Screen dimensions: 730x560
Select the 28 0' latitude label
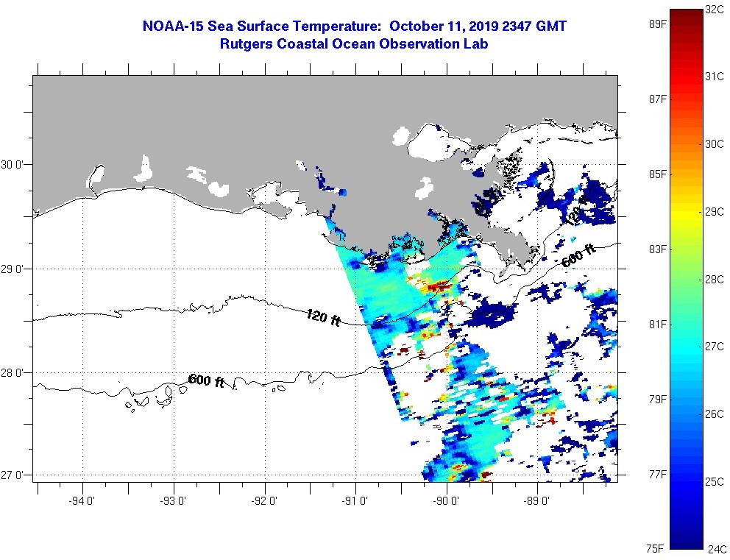tap(12, 373)
